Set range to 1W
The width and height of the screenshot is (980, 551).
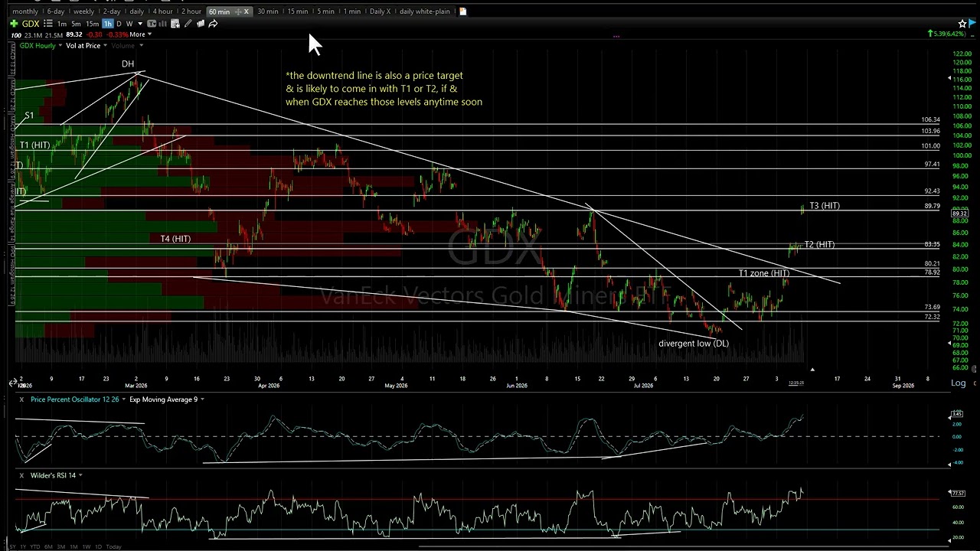click(87, 546)
